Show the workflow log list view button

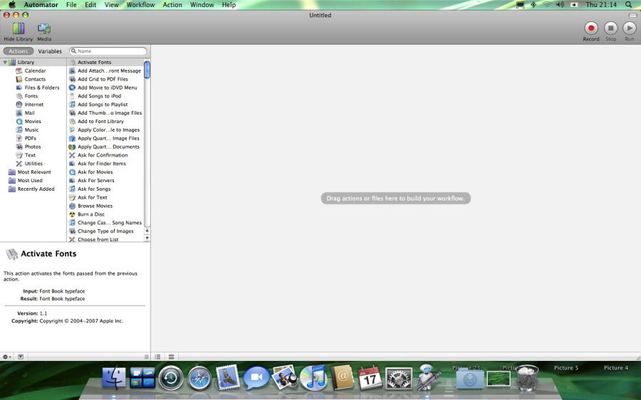click(x=158, y=357)
